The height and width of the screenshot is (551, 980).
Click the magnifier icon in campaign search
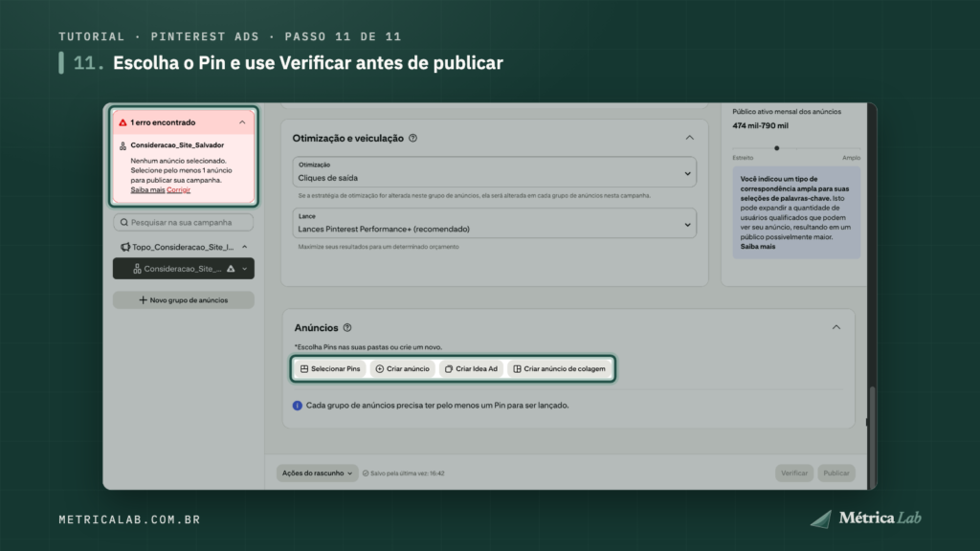pyautogui.click(x=123, y=222)
